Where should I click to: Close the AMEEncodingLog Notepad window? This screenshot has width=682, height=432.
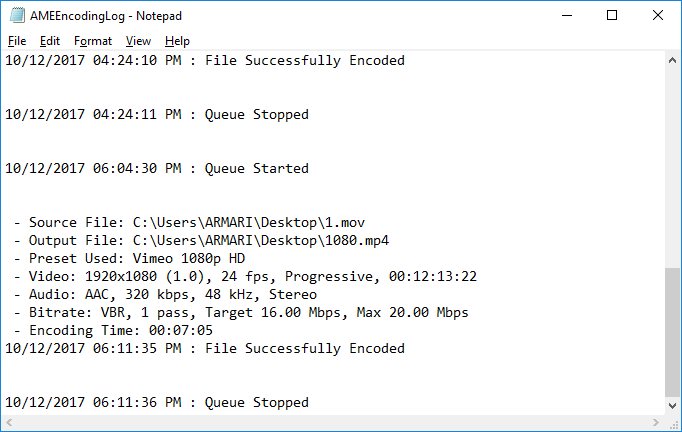tap(658, 16)
